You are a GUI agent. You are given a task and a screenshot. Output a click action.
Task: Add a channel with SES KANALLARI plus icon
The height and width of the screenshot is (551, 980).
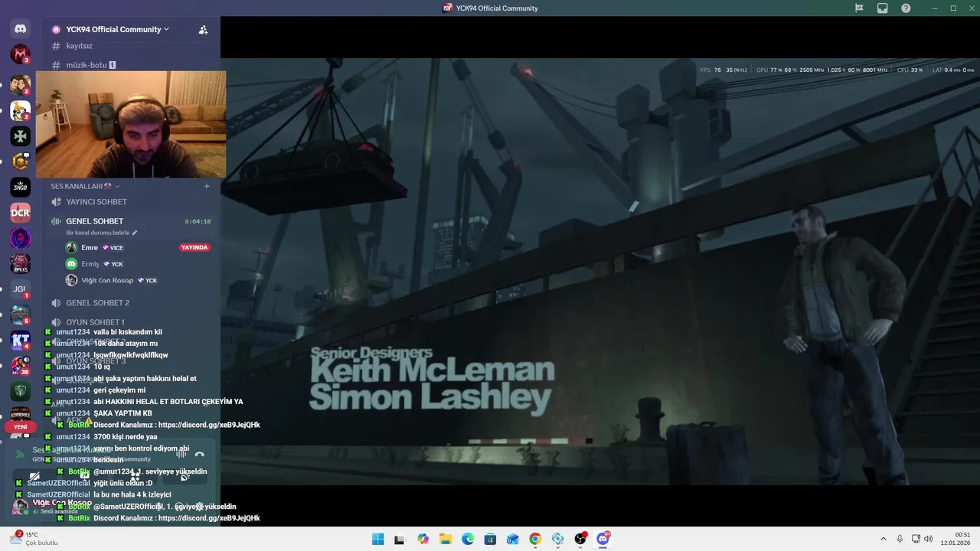(207, 186)
